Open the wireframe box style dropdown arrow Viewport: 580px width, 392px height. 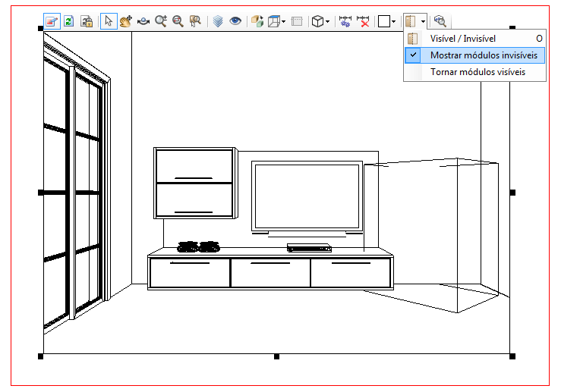pyautogui.click(x=283, y=21)
